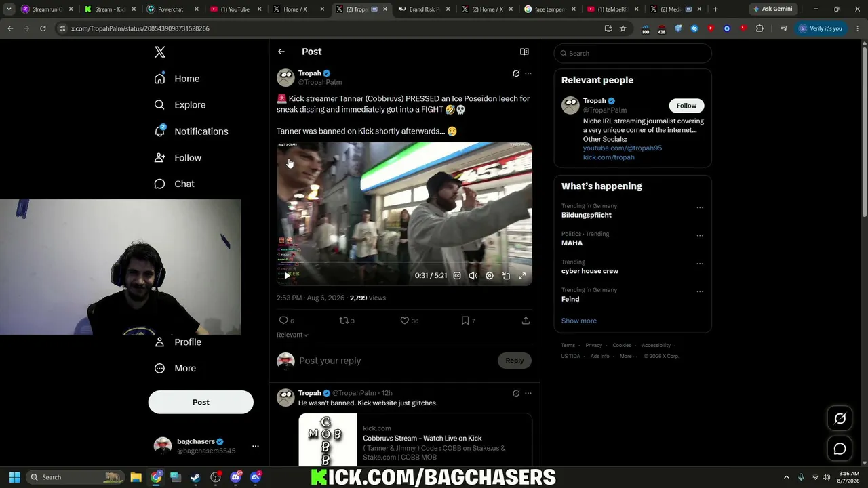
Task: Click Grok icon on Tropah's reply
Action: [516, 393]
